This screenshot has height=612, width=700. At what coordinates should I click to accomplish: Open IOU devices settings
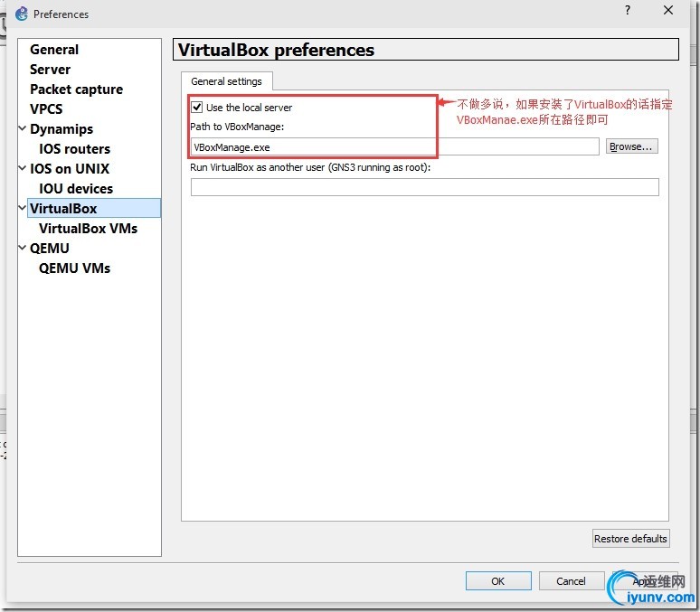click(x=76, y=188)
